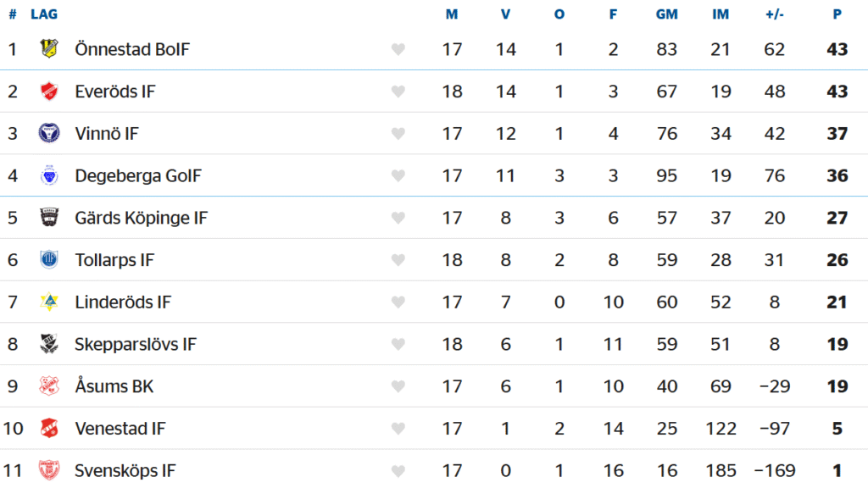The height and width of the screenshot is (488, 868).
Task: Sort by the GM column header
Action: 666,14
